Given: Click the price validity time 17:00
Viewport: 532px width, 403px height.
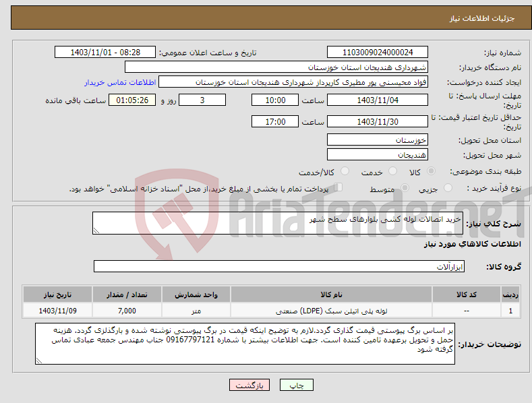Looking at the screenshot, I should [x=275, y=121].
